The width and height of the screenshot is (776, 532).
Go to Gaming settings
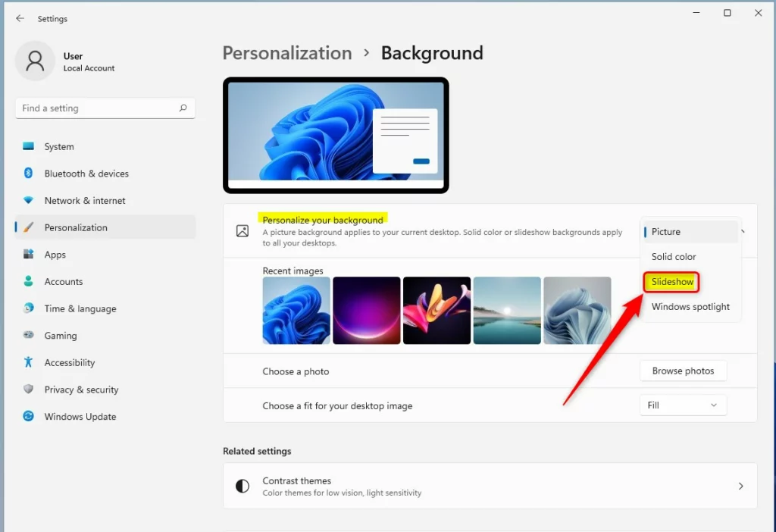pyautogui.click(x=105, y=335)
